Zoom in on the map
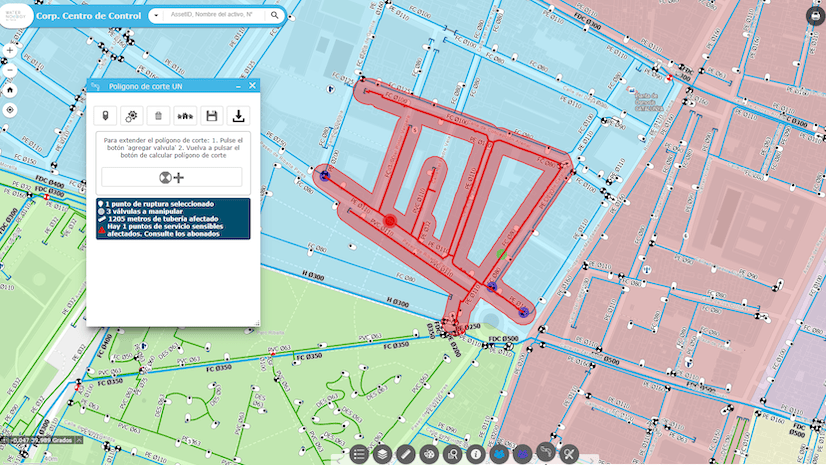Screen dimensions: 826x465 tap(9, 51)
